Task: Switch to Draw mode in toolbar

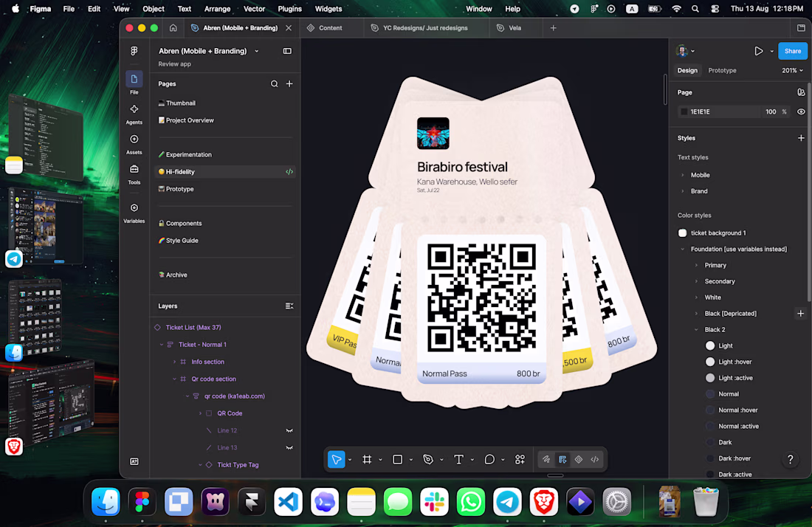Action: tap(546, 459)
